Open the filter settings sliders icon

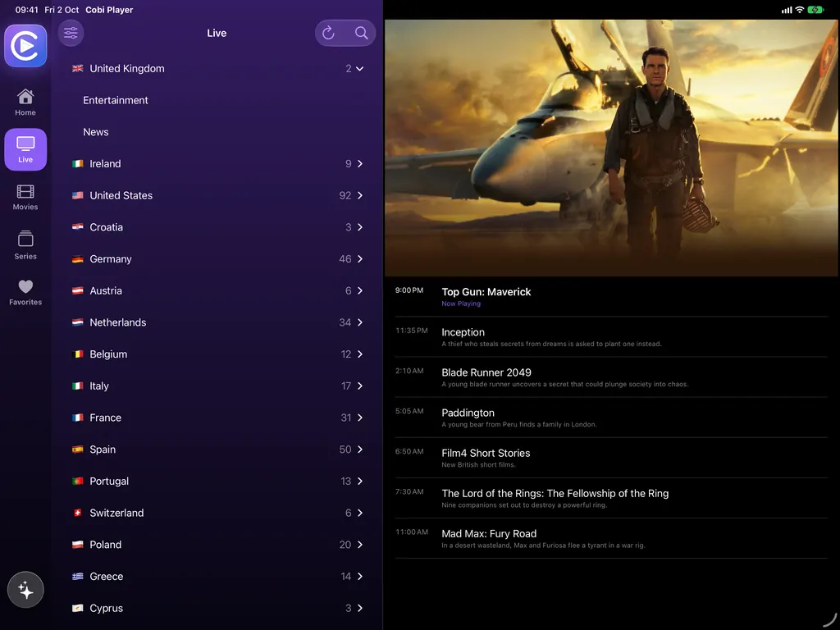click(71, 33)
